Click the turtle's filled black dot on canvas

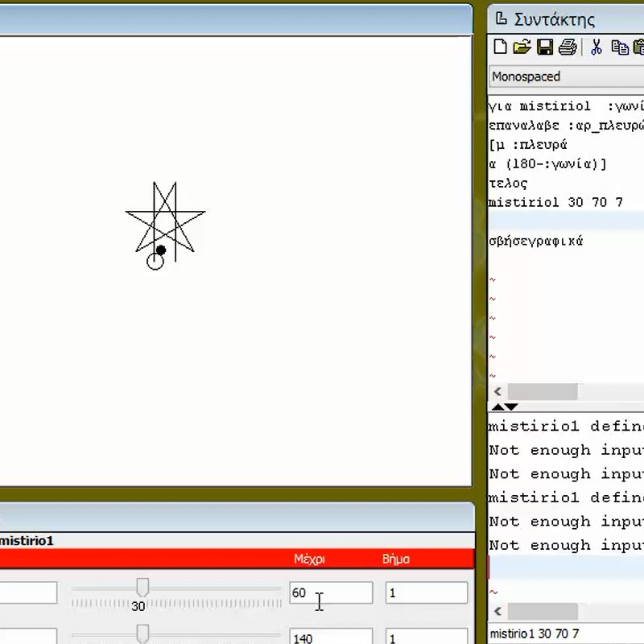161,250
